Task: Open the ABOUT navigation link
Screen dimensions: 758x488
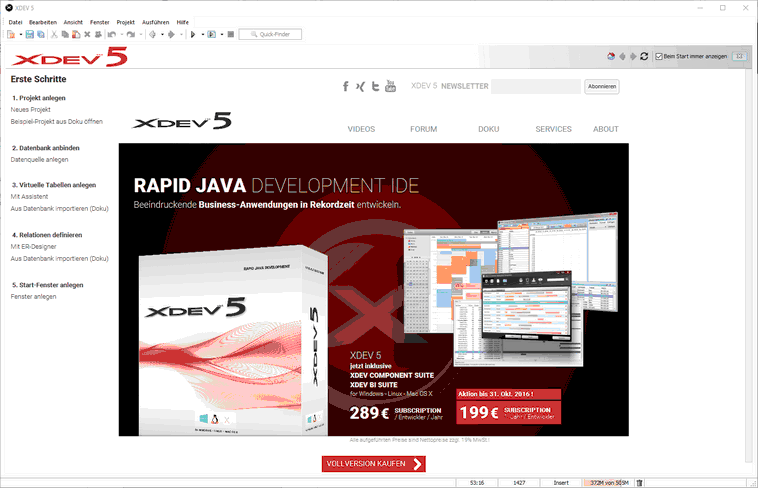Action: [x=606, y=129]
